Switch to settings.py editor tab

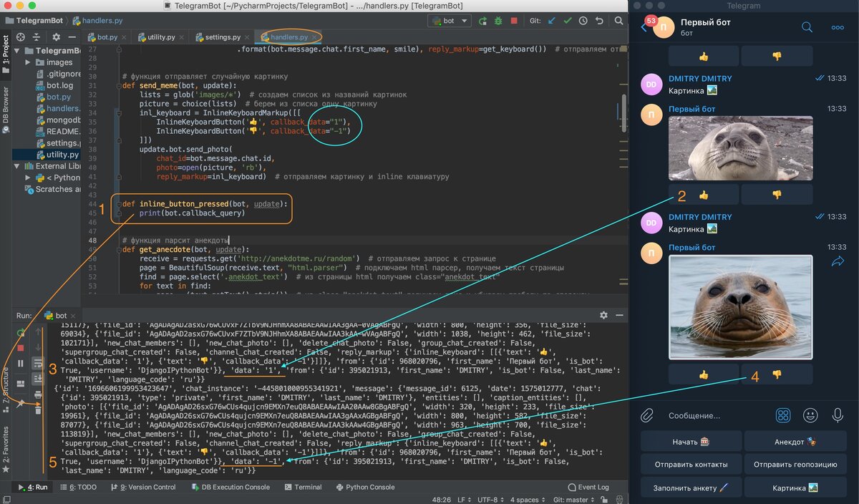[223, 37]
